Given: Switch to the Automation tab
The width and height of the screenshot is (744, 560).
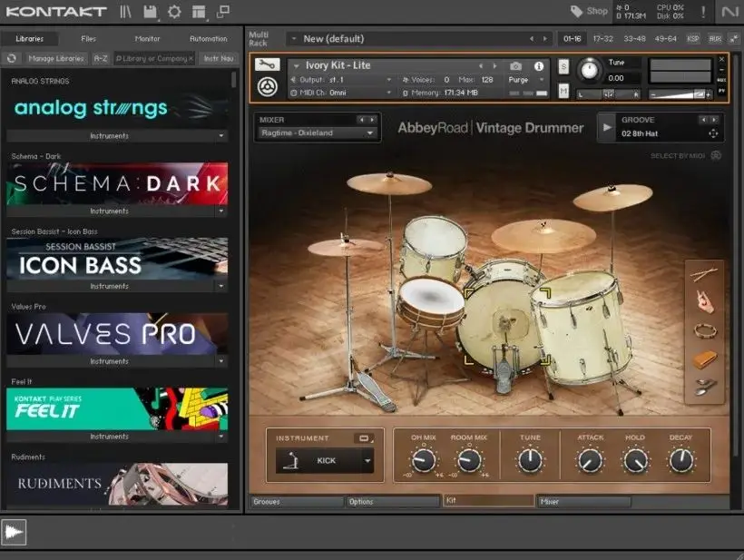Looking at the screenshot, I should coord(209,38).
